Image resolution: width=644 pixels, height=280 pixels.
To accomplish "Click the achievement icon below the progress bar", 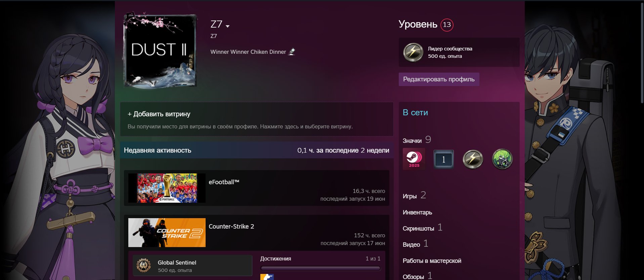I will pos(267,277).
